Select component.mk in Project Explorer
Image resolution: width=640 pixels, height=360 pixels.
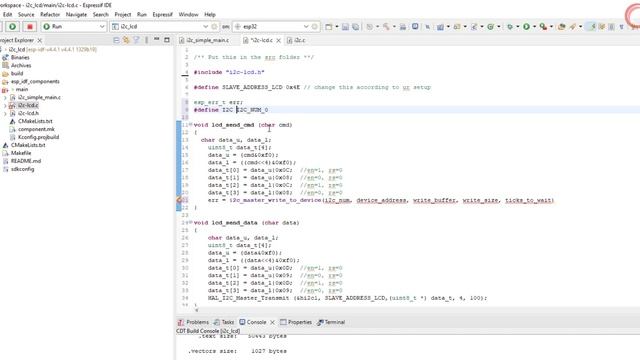[x=32, y=129]
